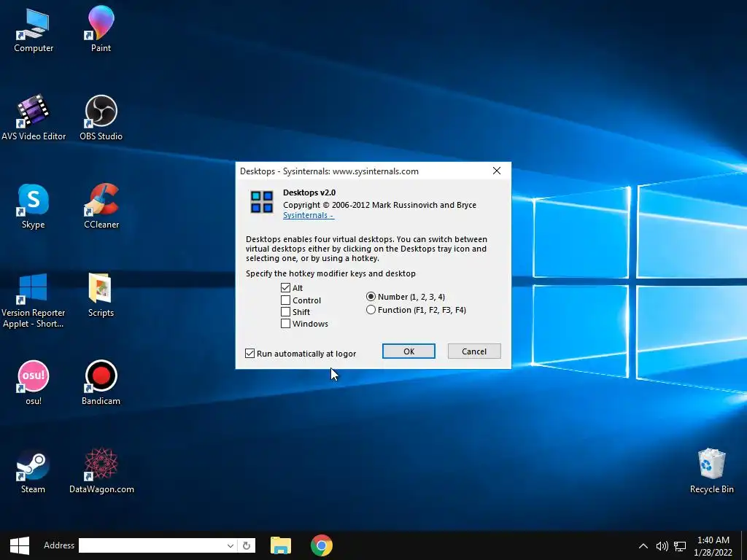Close the Desktops dialog window
Image resolution: width=747 pixels, height=560 pixels.
pos(497,171)
